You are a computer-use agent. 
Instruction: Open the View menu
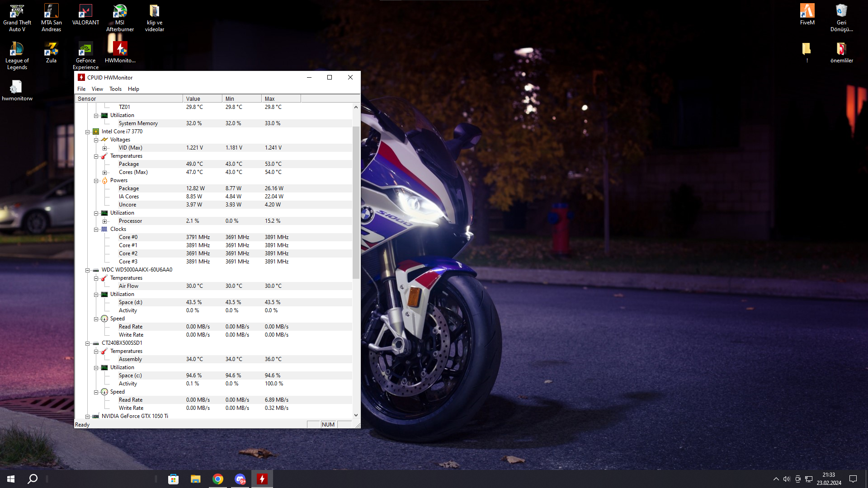click(97, 89)
